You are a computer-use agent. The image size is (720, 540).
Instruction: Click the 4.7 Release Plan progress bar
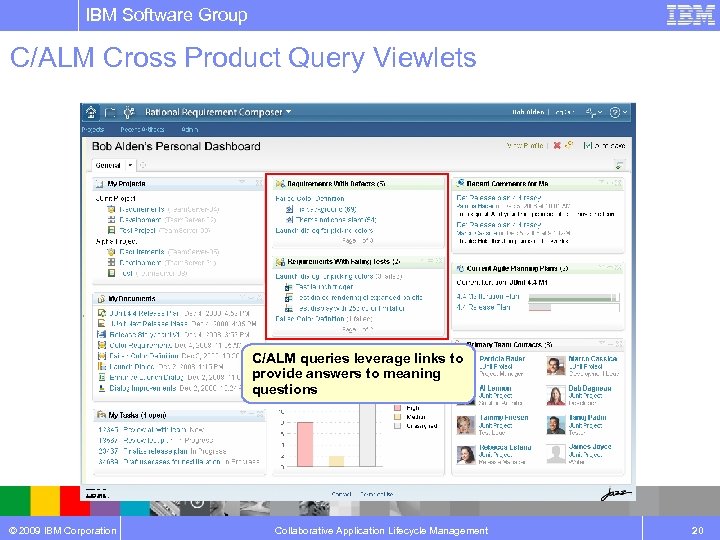pyautogui.click(x=574, y=308)
